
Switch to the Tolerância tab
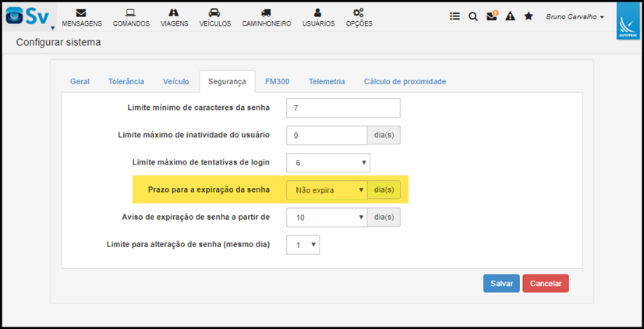126,81
